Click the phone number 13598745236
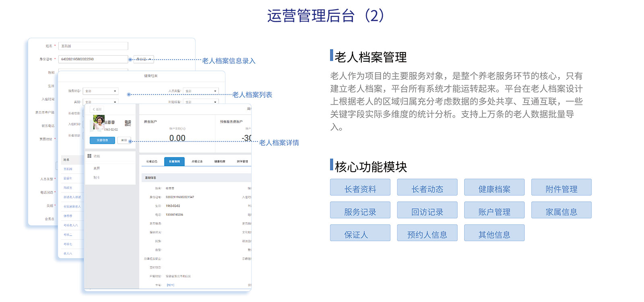This screenshot has height=302, width=644. pos(174,215)
